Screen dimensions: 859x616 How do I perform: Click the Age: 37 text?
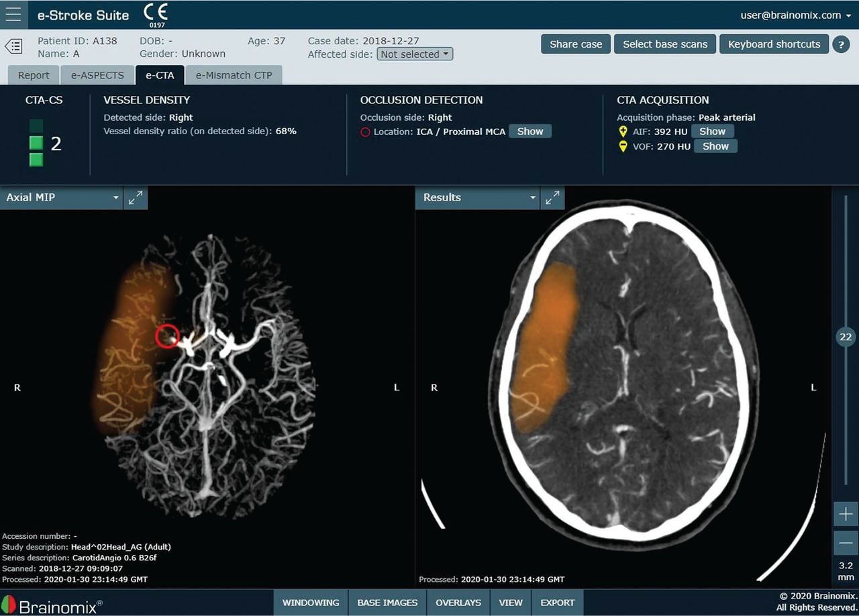click(266, 41)
